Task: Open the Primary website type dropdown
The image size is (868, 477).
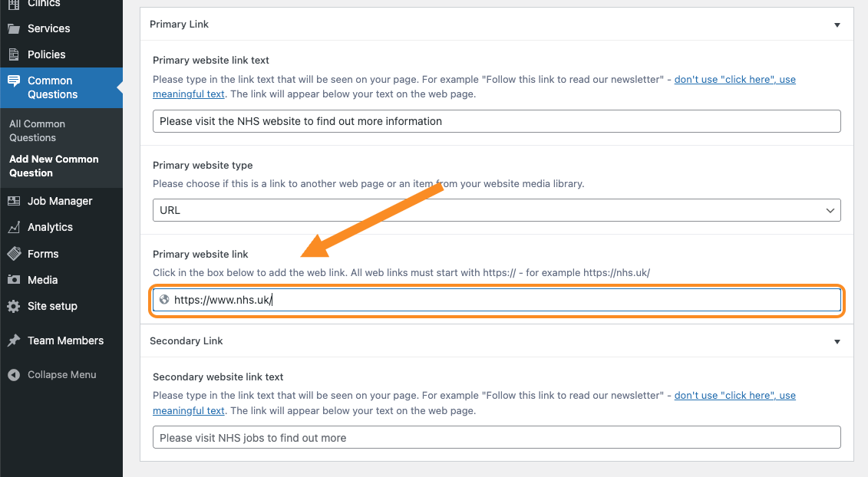Action: click(497, 210)
